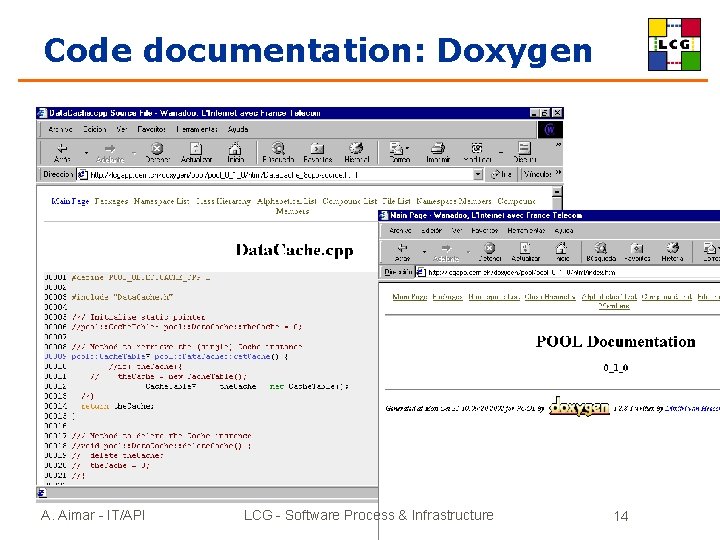
Task: Open Herramientas menu in Main Page window
Action: pos(526,231)
